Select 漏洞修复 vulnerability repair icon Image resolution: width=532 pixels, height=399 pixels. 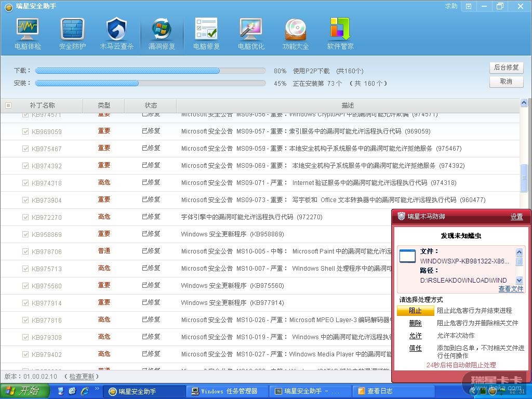coord(162,34)
